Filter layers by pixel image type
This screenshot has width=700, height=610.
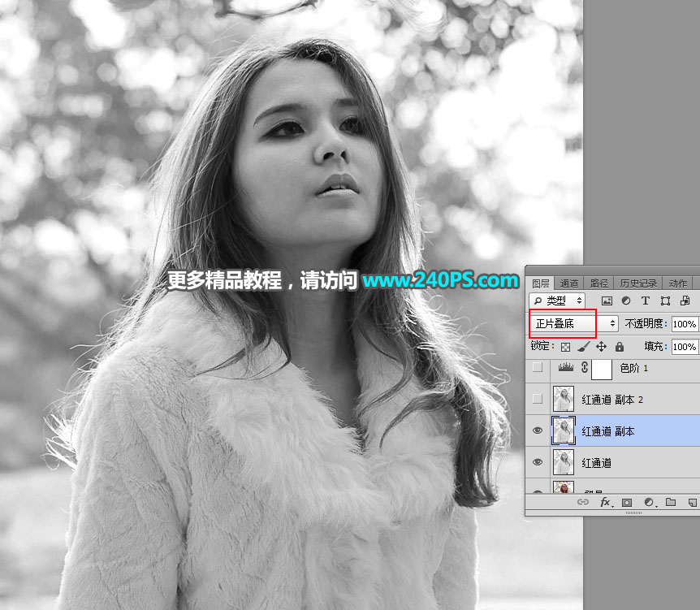(607, 301)
